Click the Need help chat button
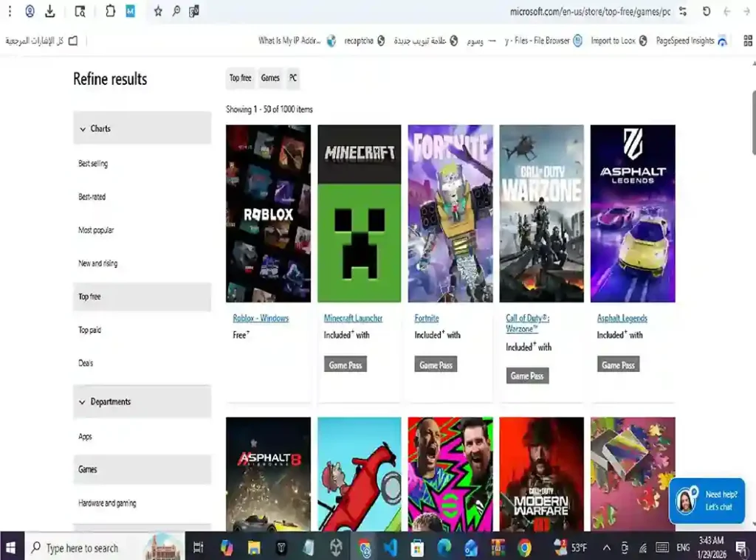The height and width of the screenshot is (560, 756). tap(707, 501)
